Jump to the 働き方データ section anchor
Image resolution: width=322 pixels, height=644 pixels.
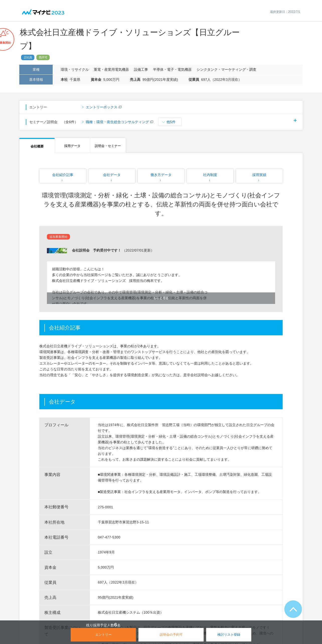click(x=161, y=176)
